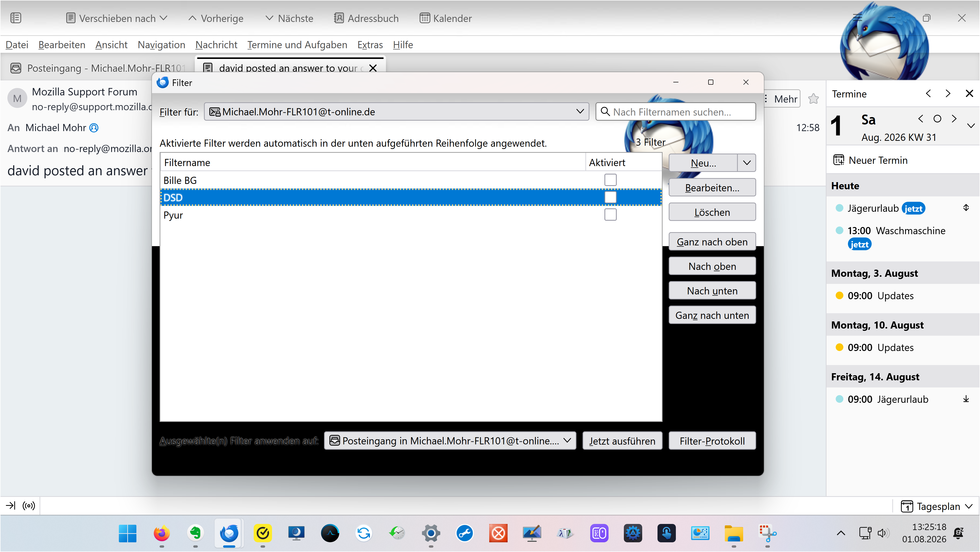Screen dimensions: 980x552
Task: Open the Datei menu
Action: tap(17, 45)
